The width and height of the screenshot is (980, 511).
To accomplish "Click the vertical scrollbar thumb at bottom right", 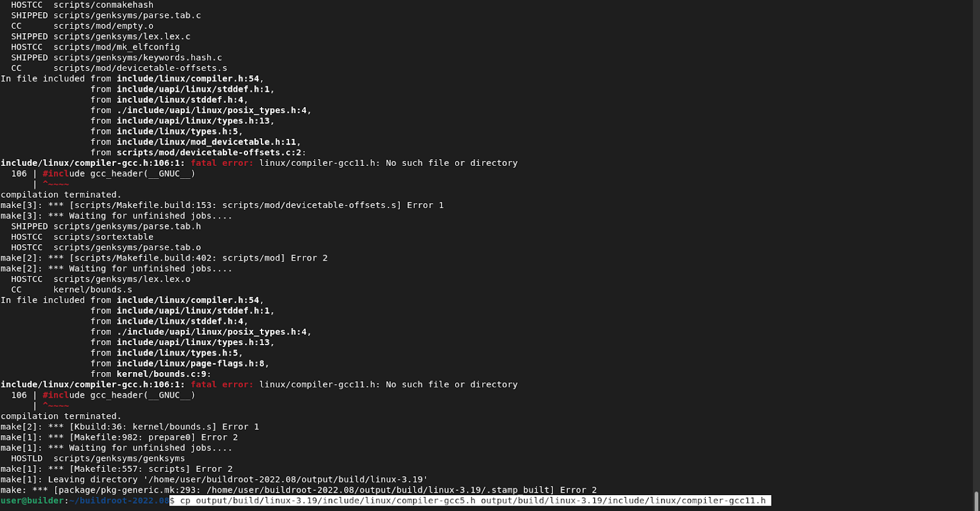I will 976,500.
